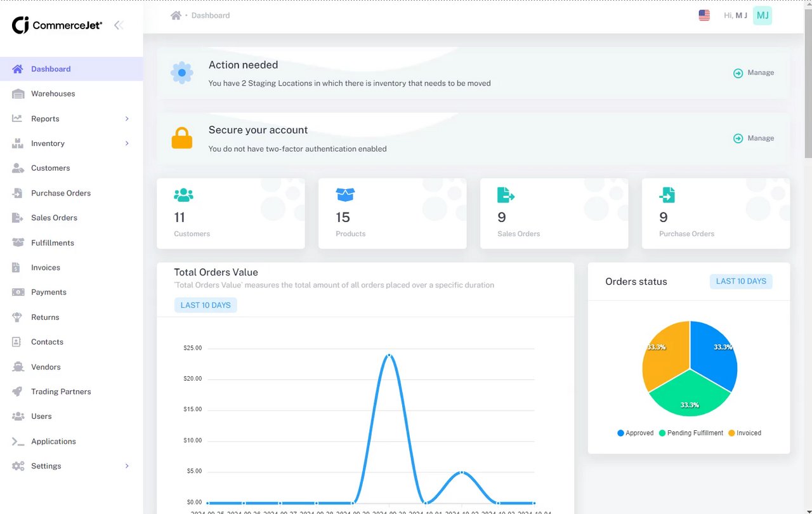The width and height of the screenshot is (812, 514).
Task: Toggle the Pending Fulfillment legend item
Action: click(x=691, y=433)
